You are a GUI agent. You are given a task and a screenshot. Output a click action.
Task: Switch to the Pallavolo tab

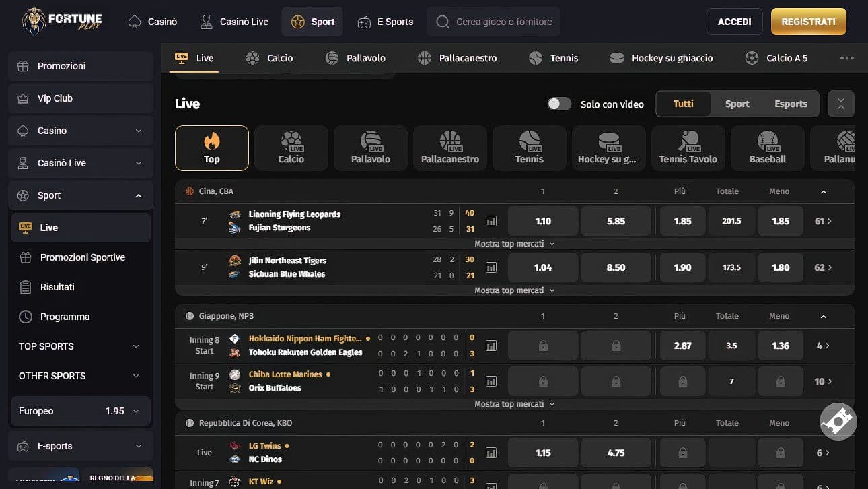click(356, 58)
